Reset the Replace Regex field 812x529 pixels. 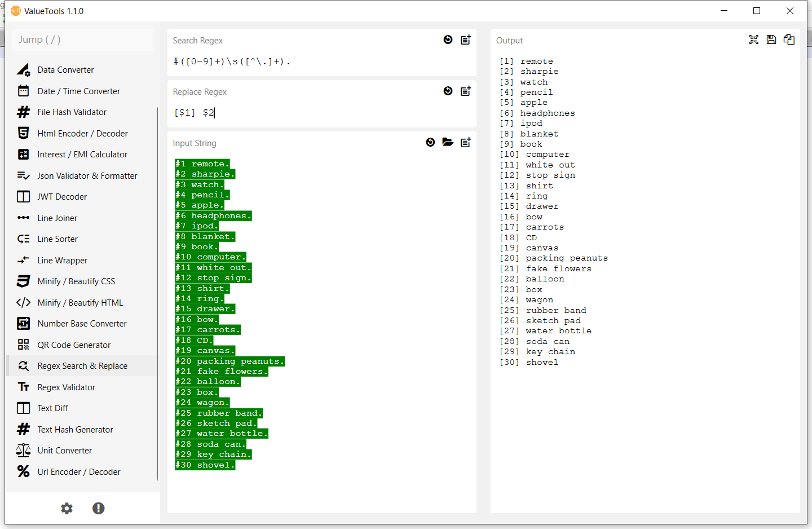(448, 91)
